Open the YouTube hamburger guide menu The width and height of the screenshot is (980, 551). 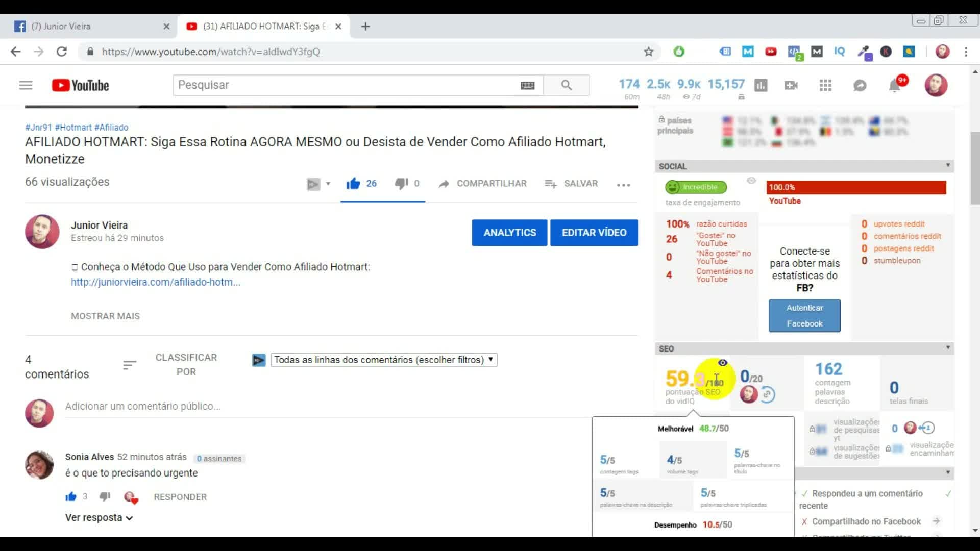[x=26, y=85]
